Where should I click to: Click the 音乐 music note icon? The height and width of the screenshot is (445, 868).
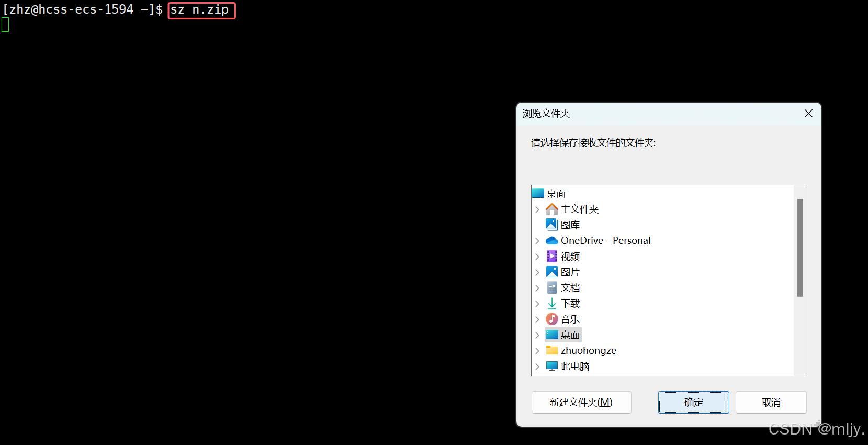(552, 319)
